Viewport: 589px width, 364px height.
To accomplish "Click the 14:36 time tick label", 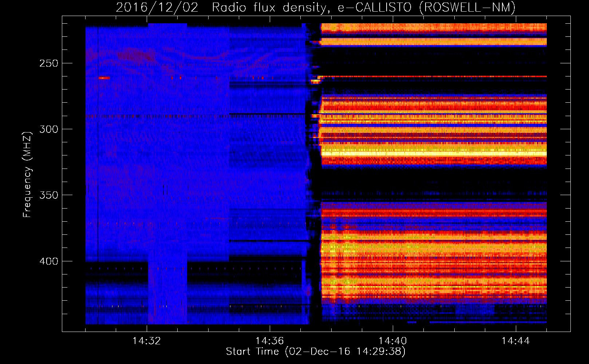I will [270, 341].
